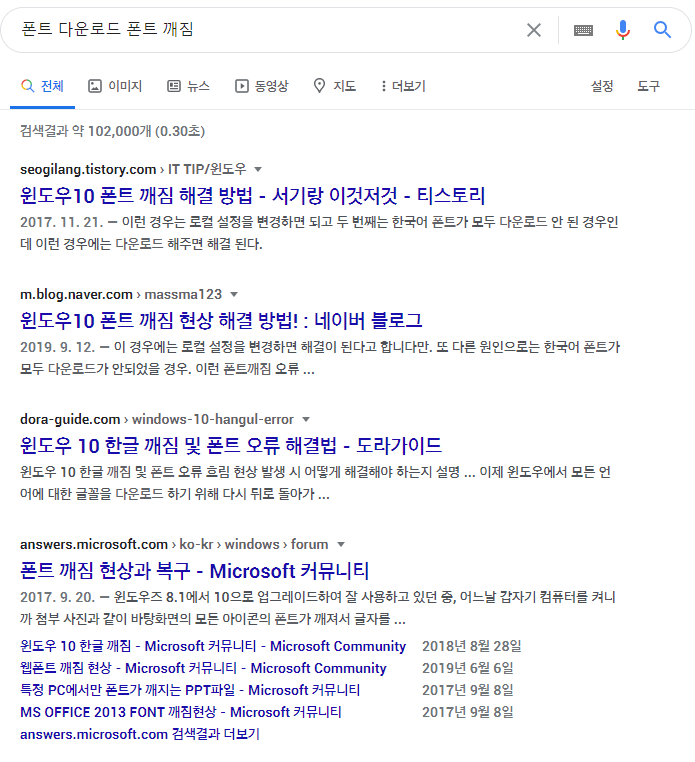
Task: Open 윈도우10 폰트 깨짐 해결 방법 티스토리 result
Action: (252, 195)
